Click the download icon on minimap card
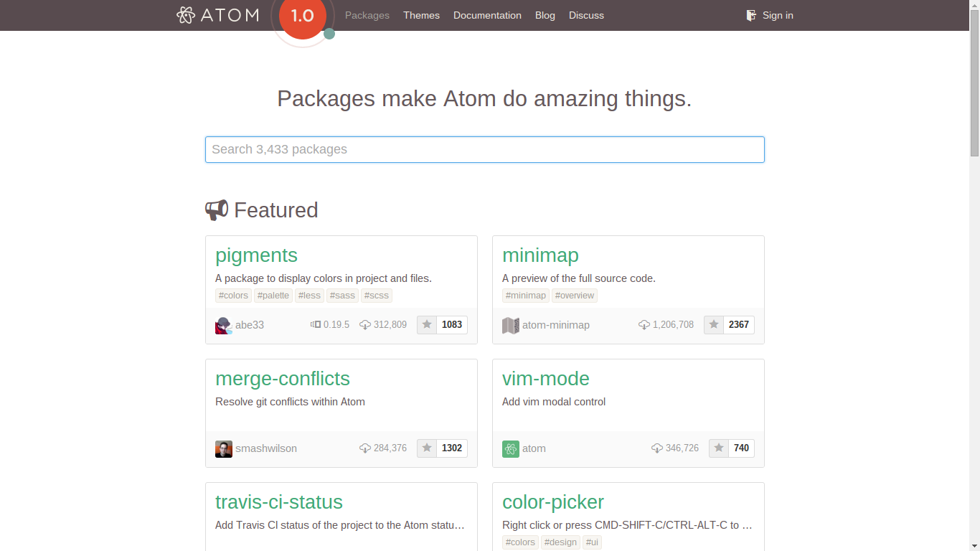 coord(644,325)
